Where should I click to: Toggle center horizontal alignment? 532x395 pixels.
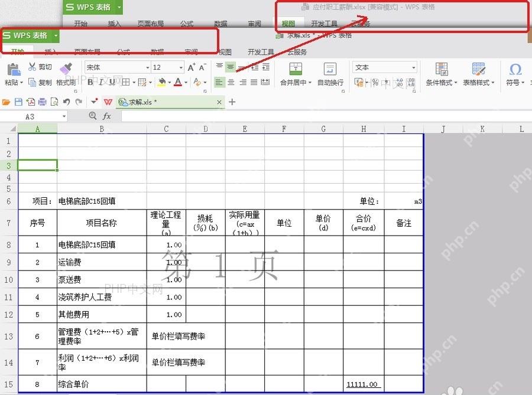(231, 82)
